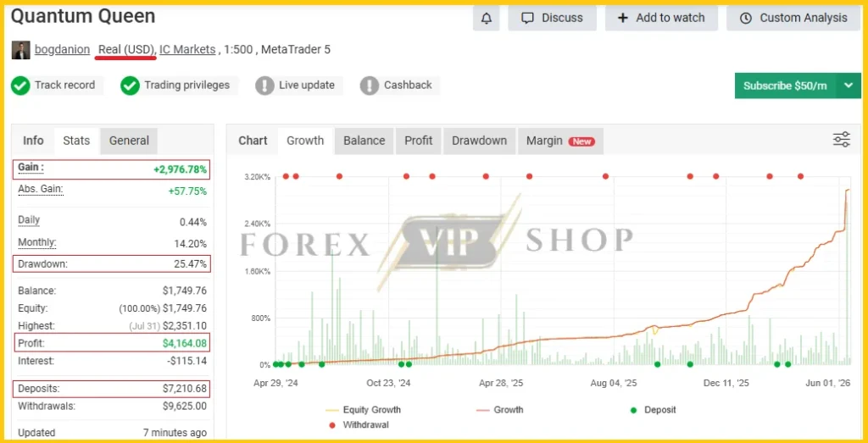The image size is (868, 443).
Task: Toggle Growth line legend item
Action: click(x=500, y=410)
